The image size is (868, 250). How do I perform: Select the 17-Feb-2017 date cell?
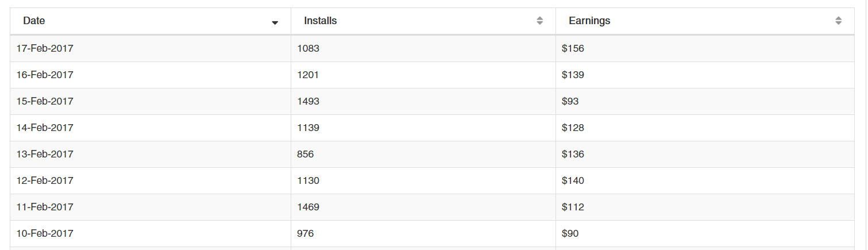tap(151, 49)
